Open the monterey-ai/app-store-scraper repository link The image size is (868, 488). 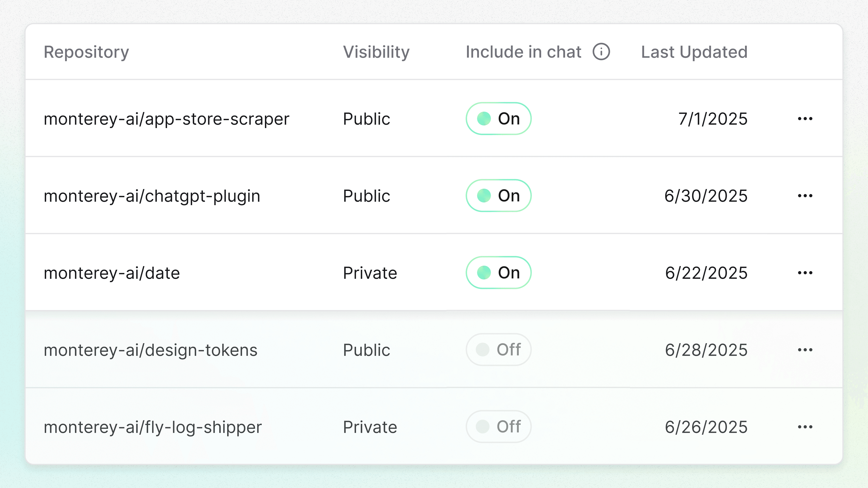pos(166,119)
